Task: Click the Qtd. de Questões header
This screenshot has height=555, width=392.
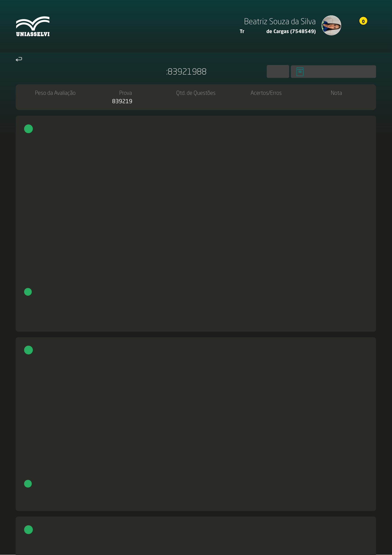Action: click(196, 93)
